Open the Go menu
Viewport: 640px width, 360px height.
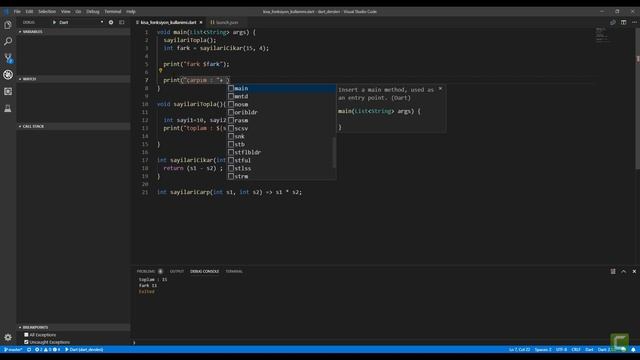pos(78,12)
